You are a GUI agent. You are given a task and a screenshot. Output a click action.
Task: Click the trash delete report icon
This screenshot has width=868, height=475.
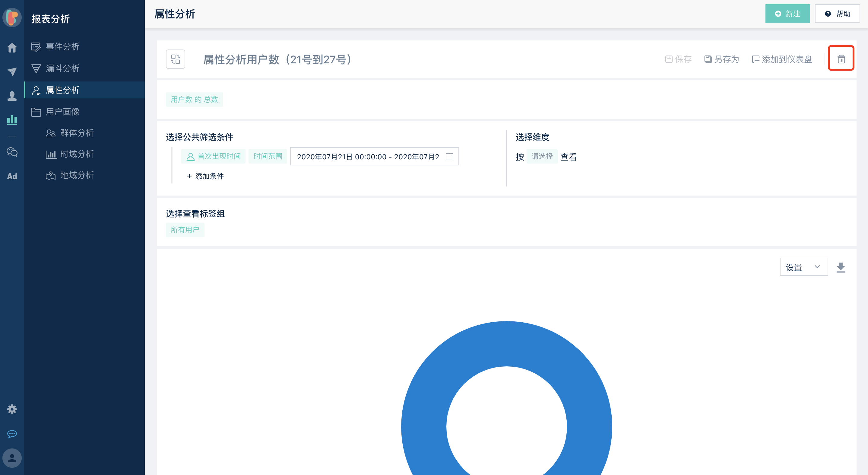(x=841, y=59)
